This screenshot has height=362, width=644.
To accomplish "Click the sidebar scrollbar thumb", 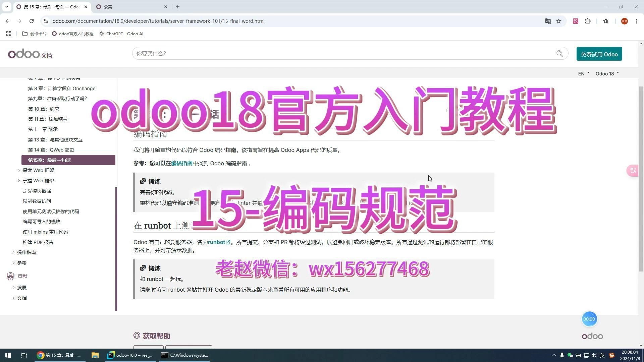I will (x=116, y=249).
